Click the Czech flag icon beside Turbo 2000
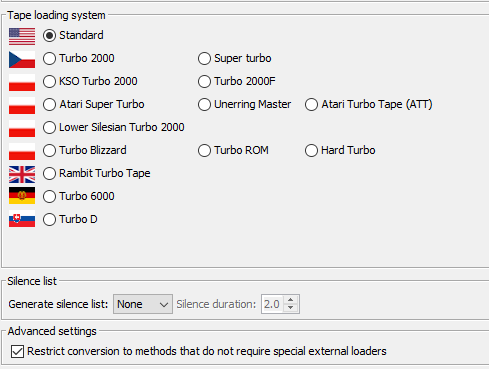 (x=22, y=59)
